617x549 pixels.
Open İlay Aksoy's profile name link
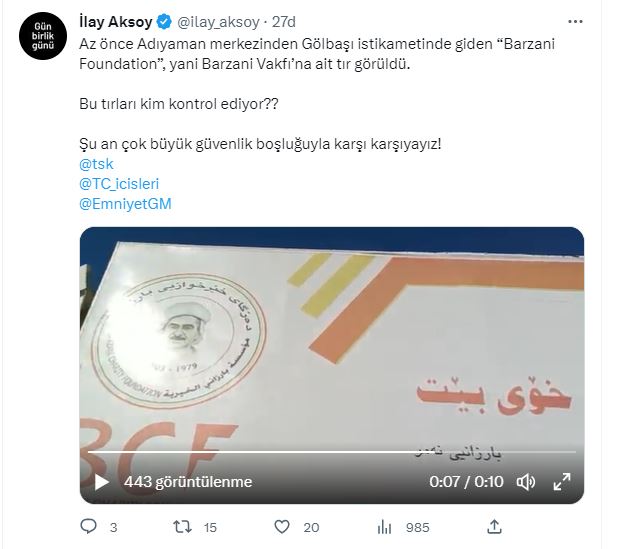click(x=116, y=22)
